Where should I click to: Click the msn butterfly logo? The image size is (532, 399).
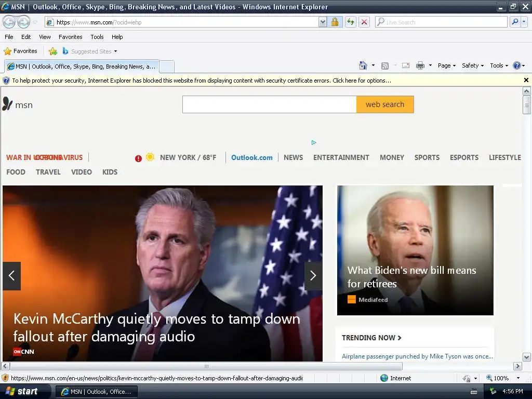click(x=18, y=104)
